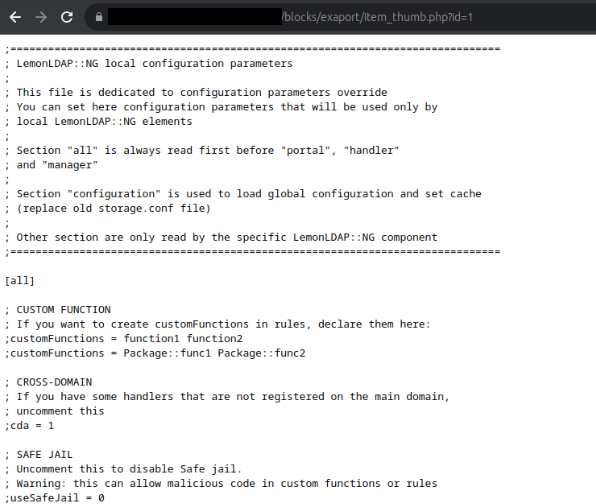Screen dimensions: 596x504
Task: View site security padlock info
Action: coord(99,17)
